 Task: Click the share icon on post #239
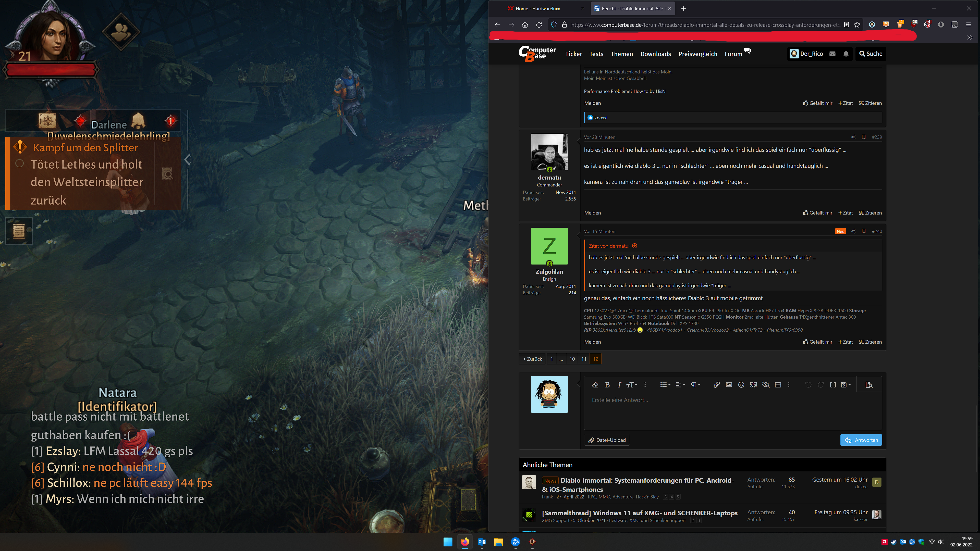pos(853,137)
